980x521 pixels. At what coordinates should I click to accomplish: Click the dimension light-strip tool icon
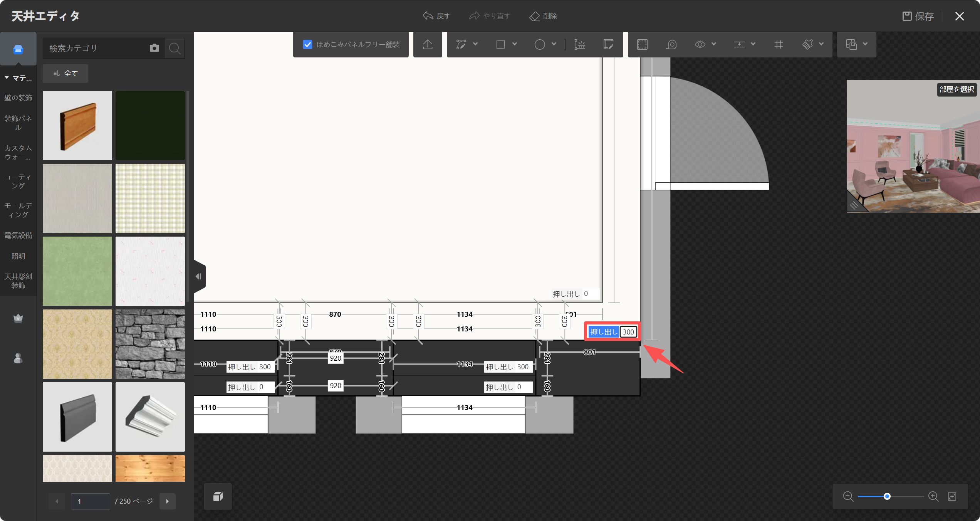tap(580, 45)
